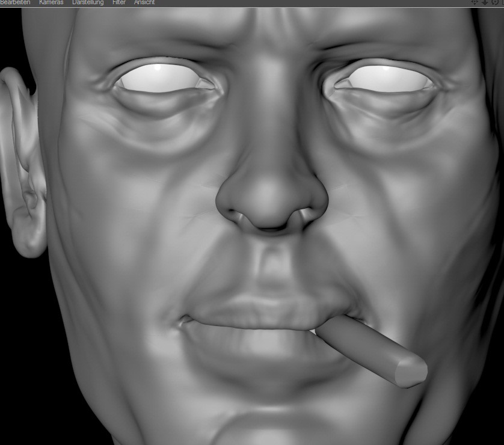The width and height of the screenshot is (504, 445).
Task: Click the flat end cap of the cigar
Action: (412, 372)
